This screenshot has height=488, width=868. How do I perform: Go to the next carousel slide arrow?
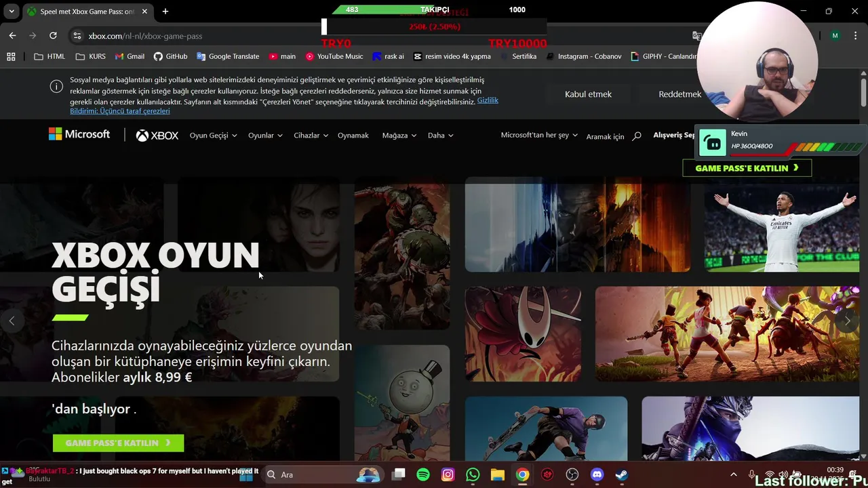coord(848,321)
